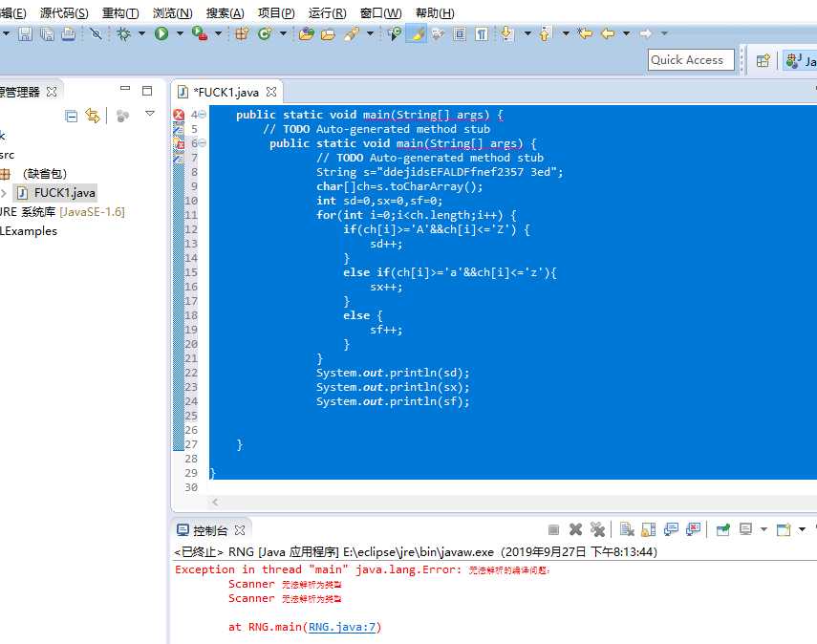Click error marker on line 4
This screenshot has width=817, height=644.
click(179, 115)
